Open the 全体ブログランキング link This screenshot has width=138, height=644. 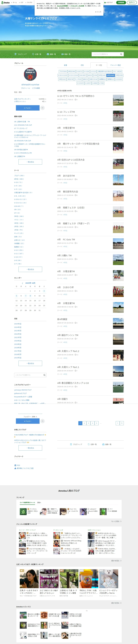coord(22,99)
